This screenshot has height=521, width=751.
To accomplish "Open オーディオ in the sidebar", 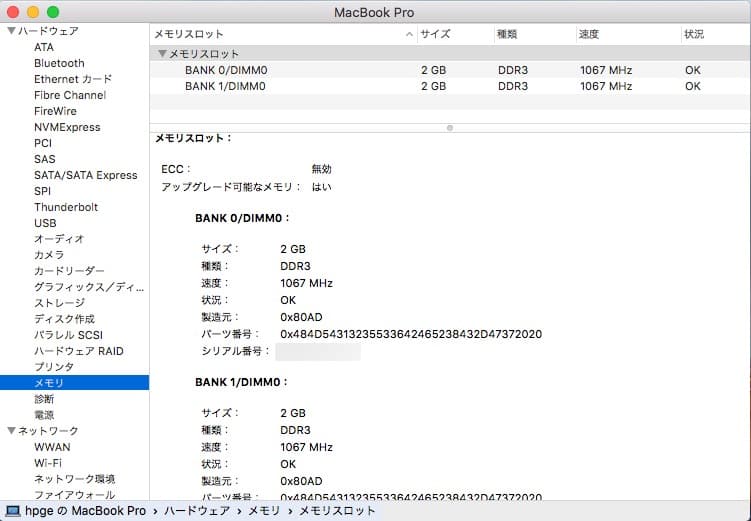I will (x=59, y=239).
